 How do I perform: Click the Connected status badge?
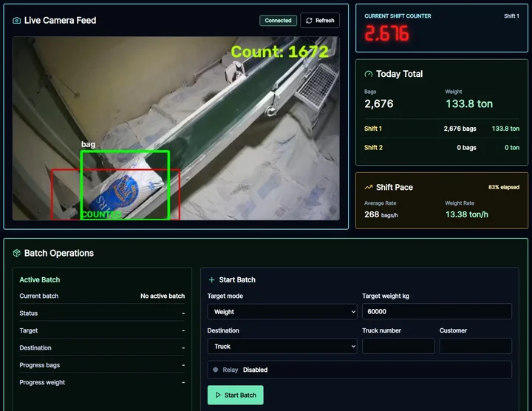coord(279,21)
